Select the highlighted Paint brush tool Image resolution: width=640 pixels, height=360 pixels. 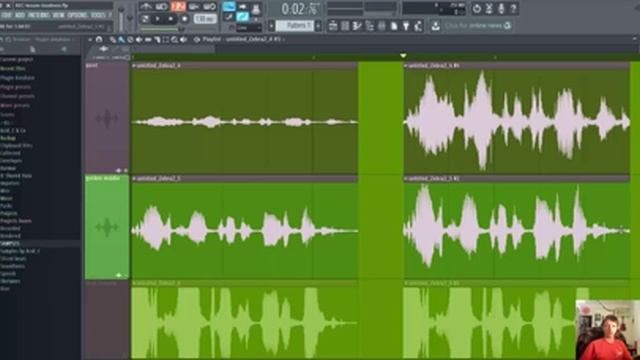coord(121,40)
